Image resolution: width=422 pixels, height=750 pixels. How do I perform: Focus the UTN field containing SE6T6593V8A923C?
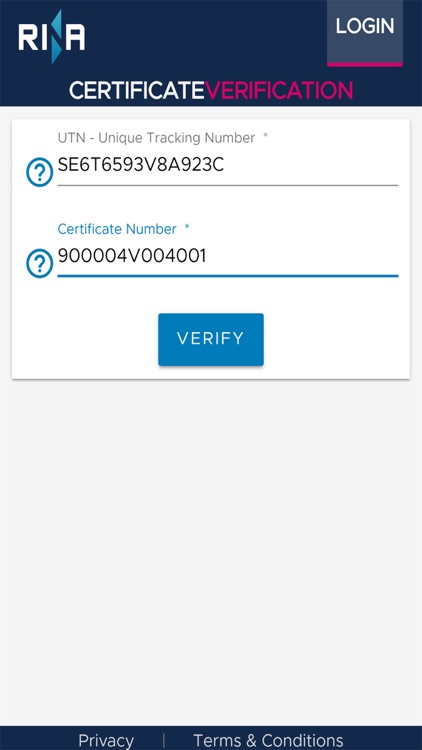228,166
